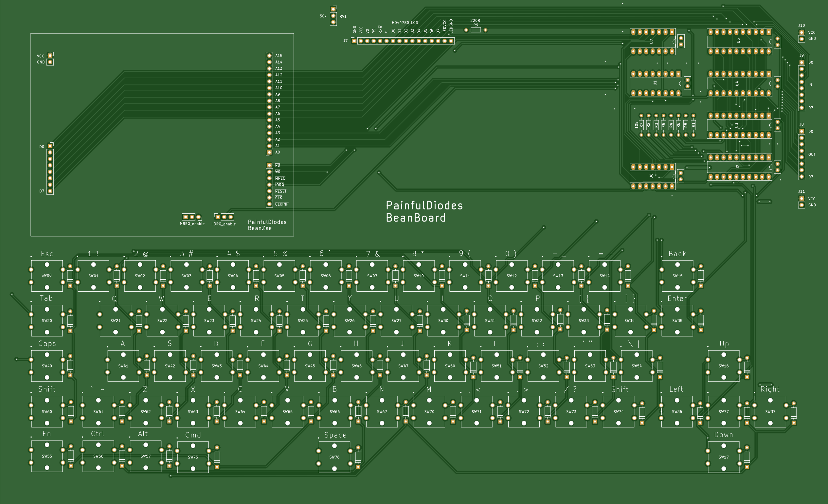Toggle the IORQ_enable jumper

click(x=225, y=217)
